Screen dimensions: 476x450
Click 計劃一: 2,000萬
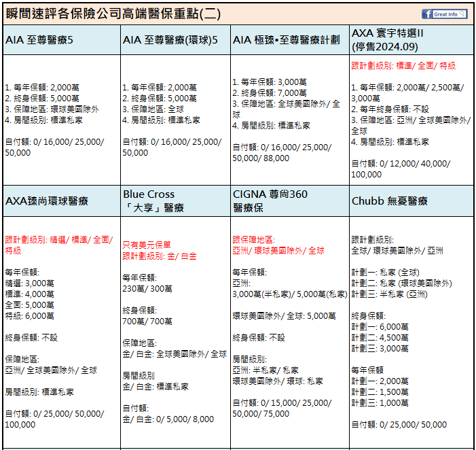(380, 381)
